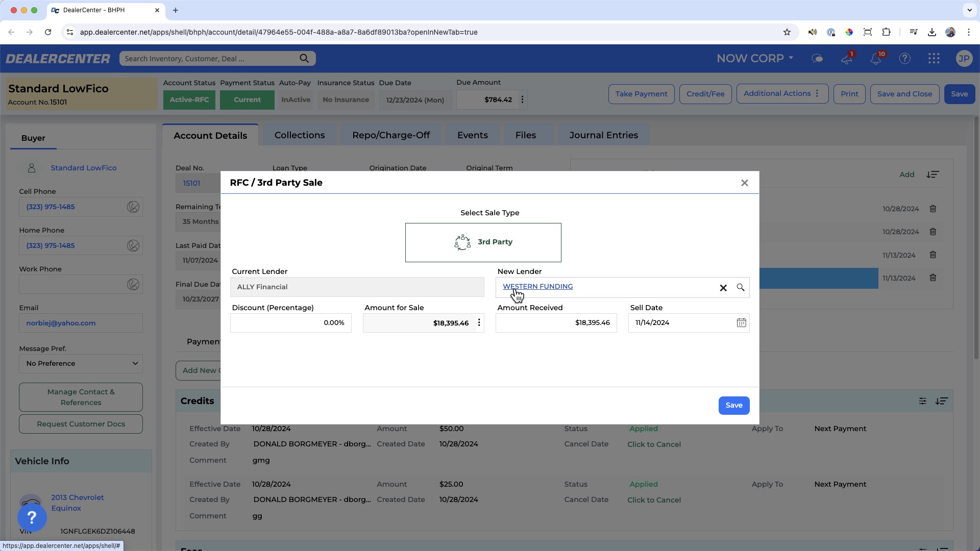This screenshot has width=980, height=551.
Task: Select the 3rd Party sale type
Action: pyautogui.click(x=483, y=242)
